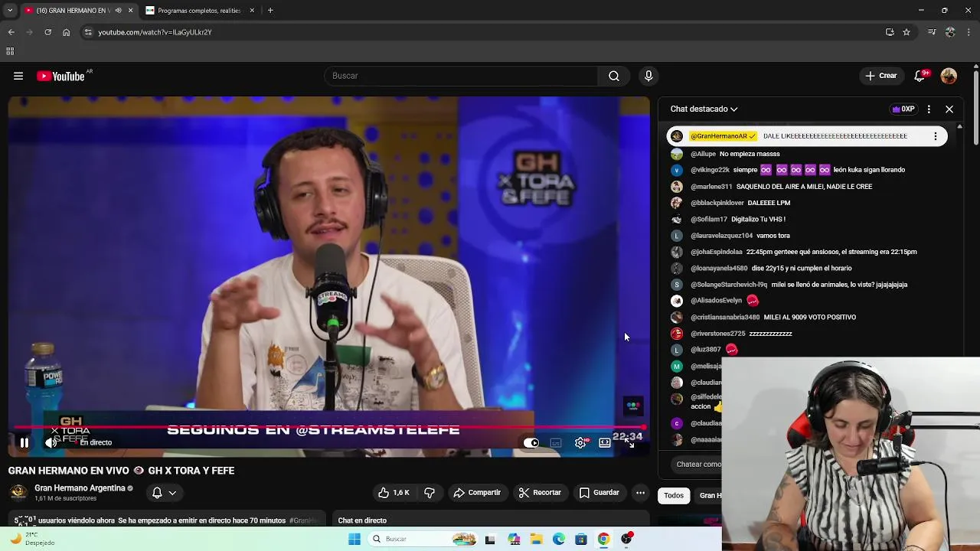The width and height of the screenshot is (980, 551).
Task: Open Chrome apps grid in bookmarks bar
Action: 10,51
